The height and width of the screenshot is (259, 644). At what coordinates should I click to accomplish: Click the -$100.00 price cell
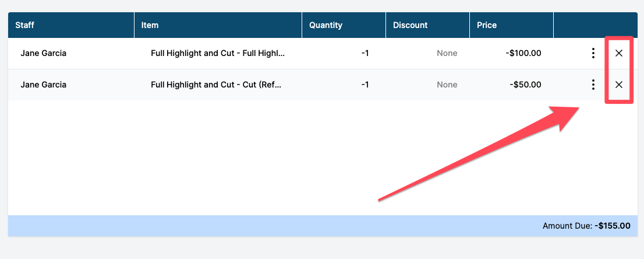(523, 53)
